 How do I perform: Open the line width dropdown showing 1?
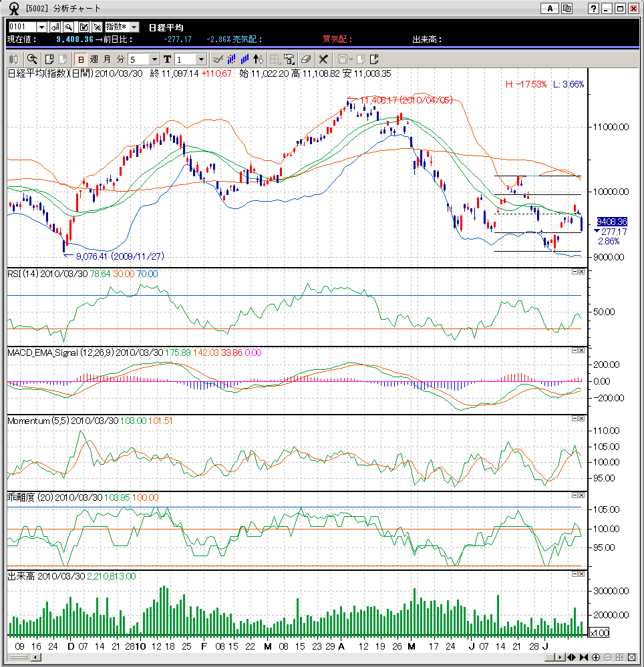[200, 59]
